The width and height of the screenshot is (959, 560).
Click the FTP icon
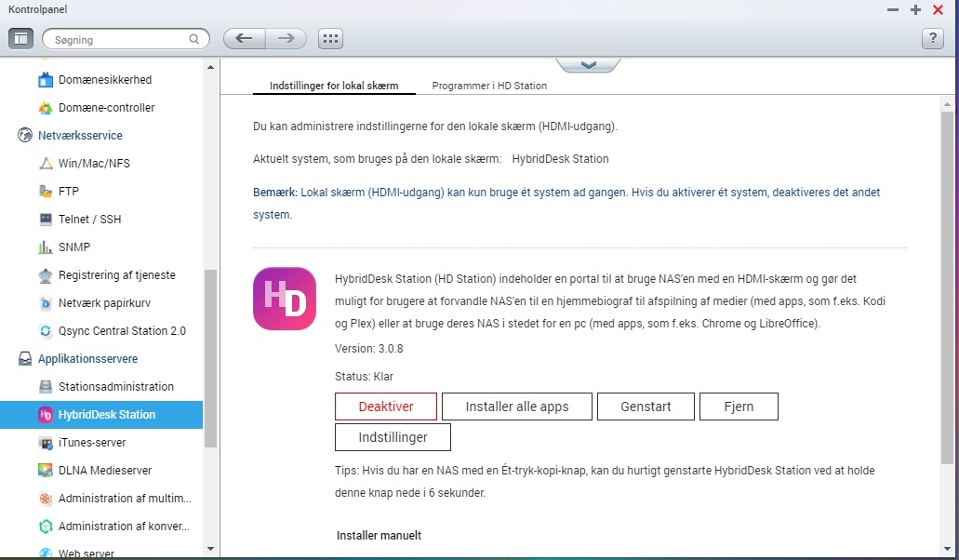pyautogui.click(x=46, y=192)
